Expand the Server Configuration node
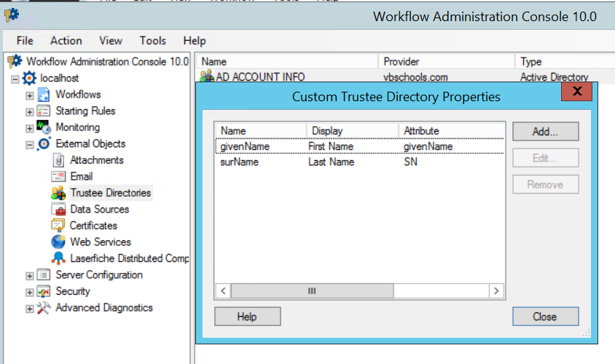 pos(30,276)
